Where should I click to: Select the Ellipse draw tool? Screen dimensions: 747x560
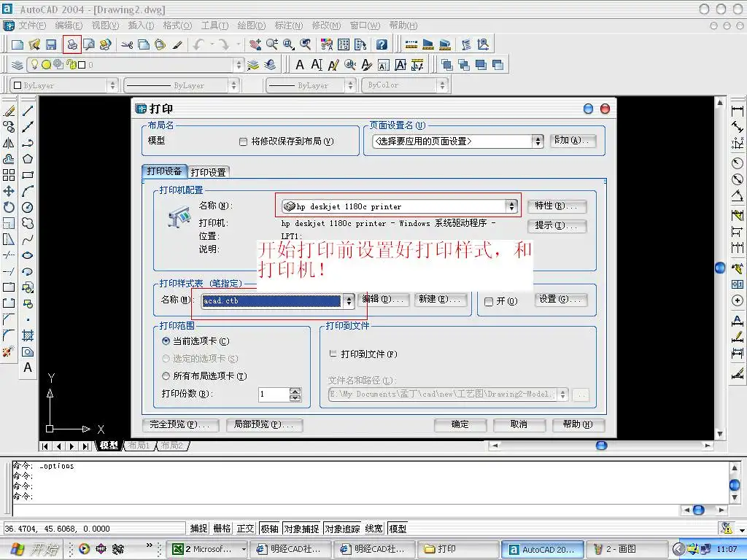click(28, 255)
